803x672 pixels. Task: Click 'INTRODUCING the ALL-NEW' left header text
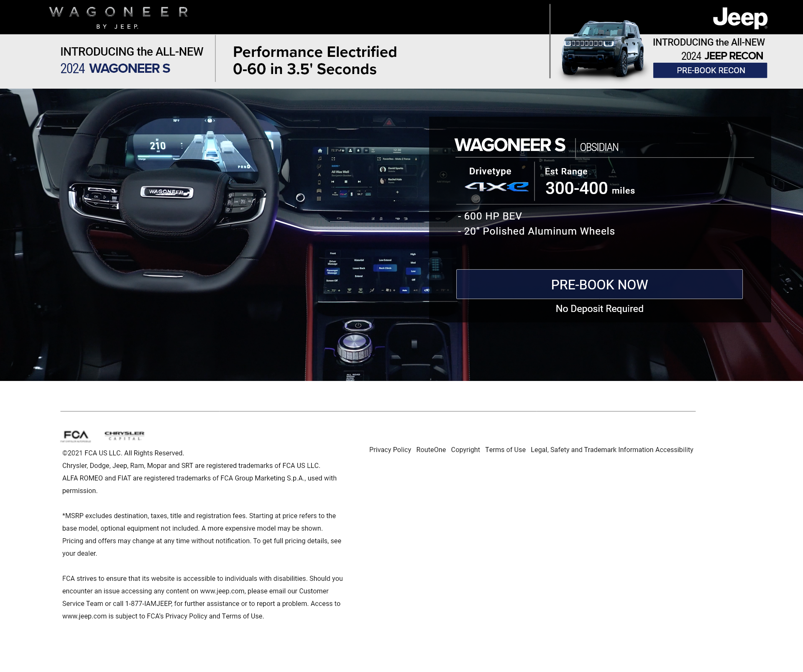tap(132, 51)
